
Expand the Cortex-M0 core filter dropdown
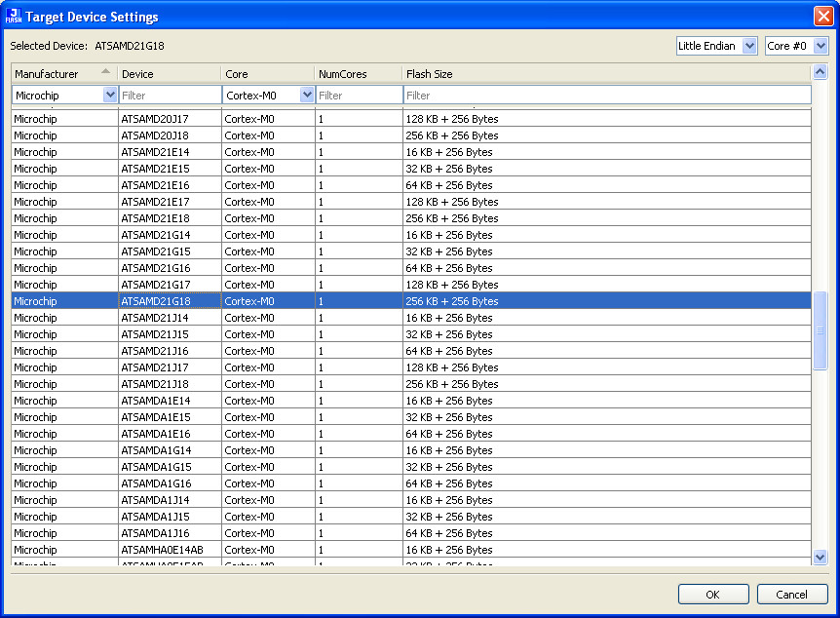307,95
